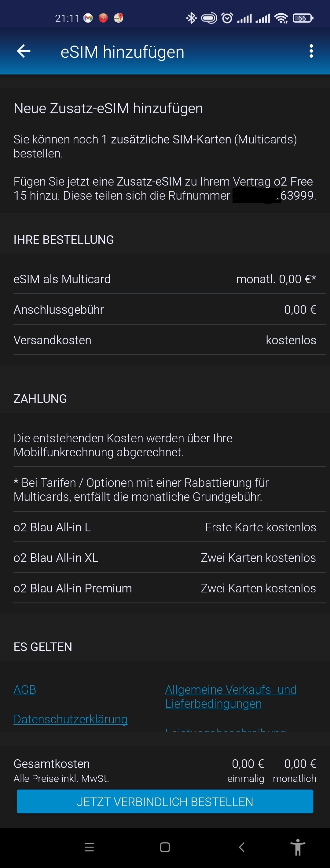The height and width of the screenshot is (868, 330).
Task: Tap the alarm clock status icon
Action: tap(227, 18)
